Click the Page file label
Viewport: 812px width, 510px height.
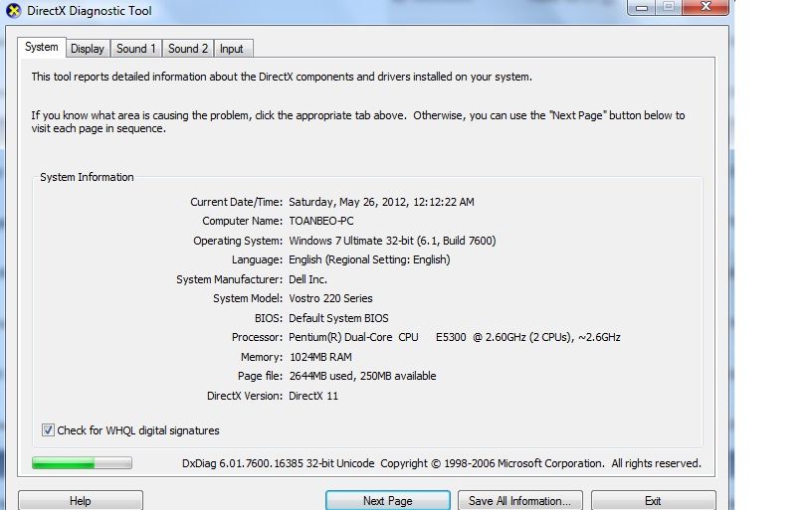(260, 376)
